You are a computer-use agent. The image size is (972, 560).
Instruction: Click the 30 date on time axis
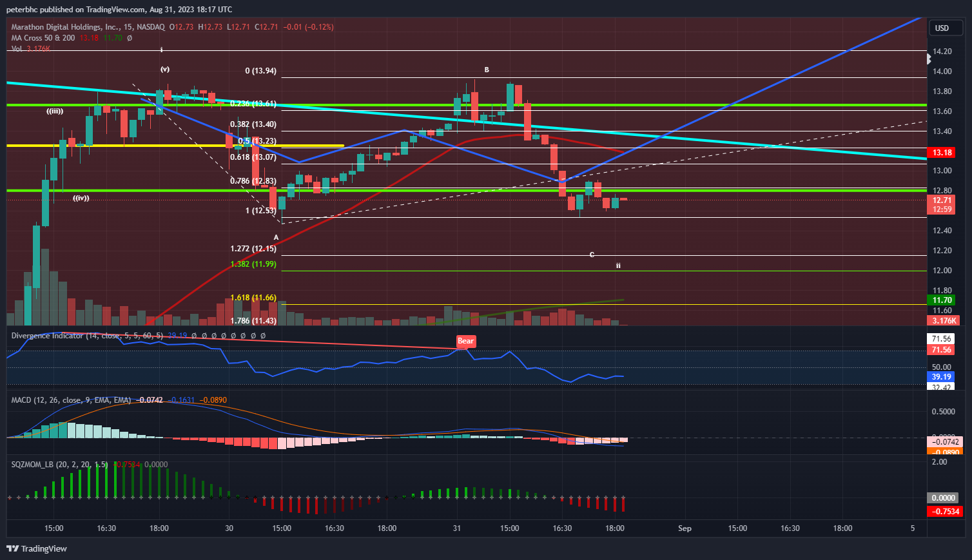tap(229, 528)
